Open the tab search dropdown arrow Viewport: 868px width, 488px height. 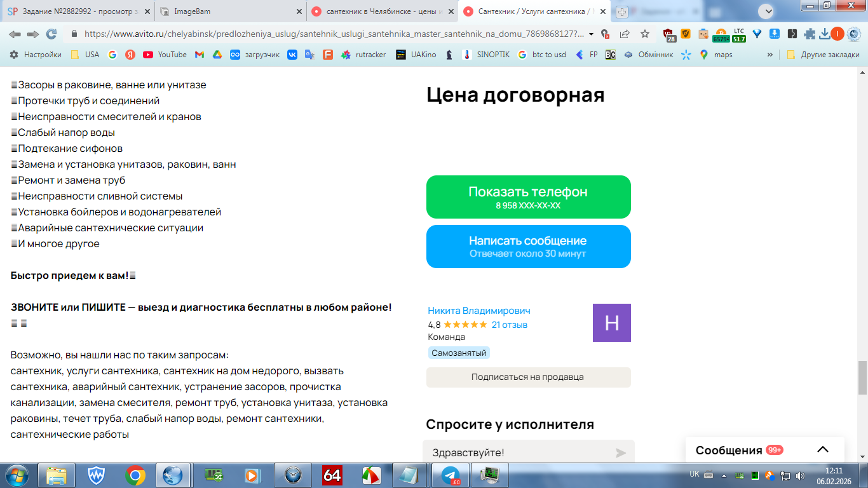(x=768, y=11)
